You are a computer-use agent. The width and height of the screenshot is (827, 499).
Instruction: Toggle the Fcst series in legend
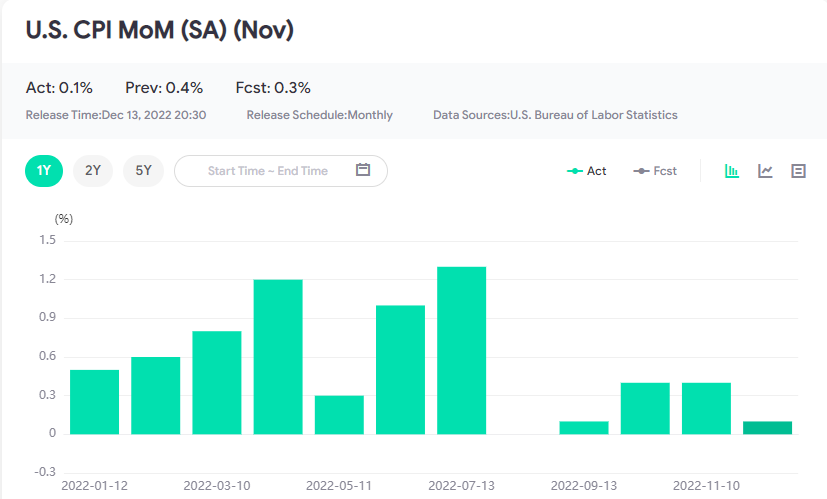tap(655, 171)
